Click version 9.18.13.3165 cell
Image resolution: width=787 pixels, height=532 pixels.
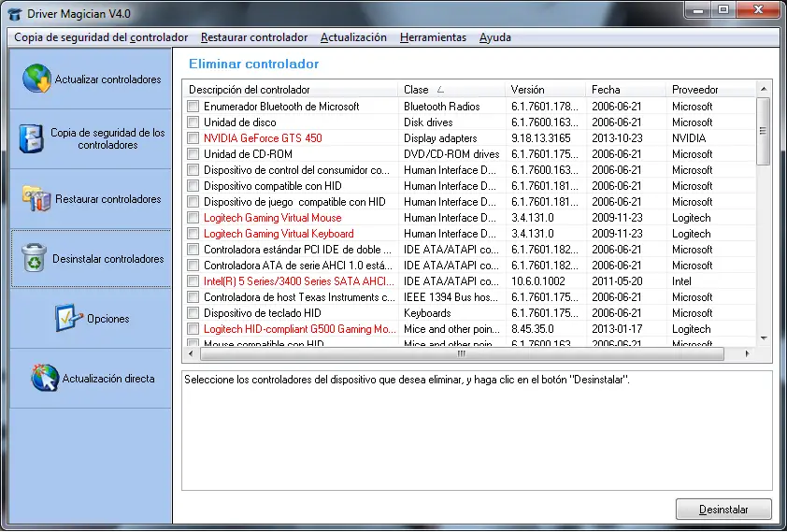coord(540,138)
